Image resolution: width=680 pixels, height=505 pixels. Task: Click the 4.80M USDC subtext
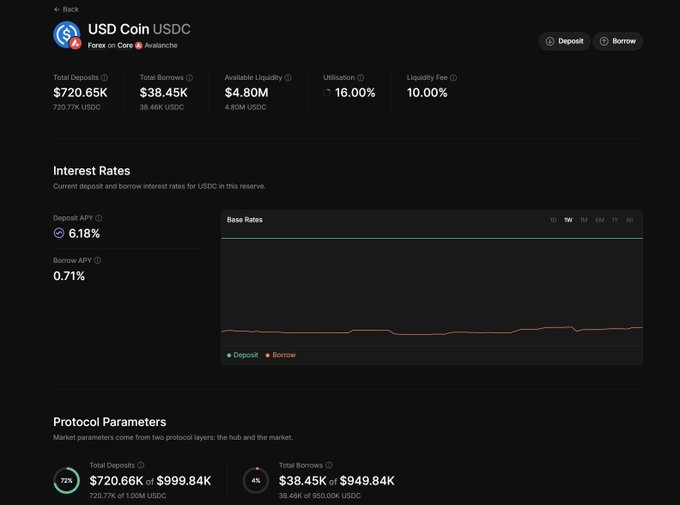[245, 107]
